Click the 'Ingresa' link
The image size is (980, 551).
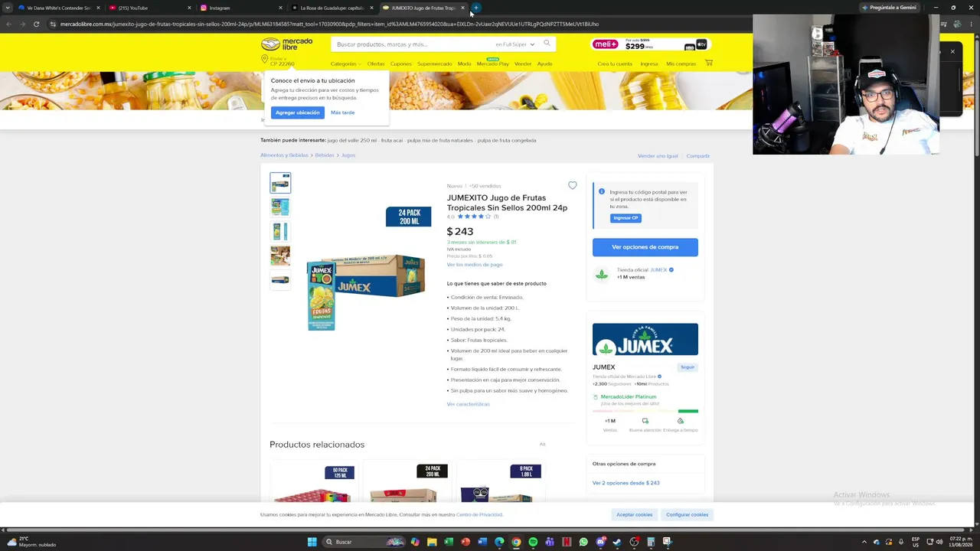click(648, 64)
